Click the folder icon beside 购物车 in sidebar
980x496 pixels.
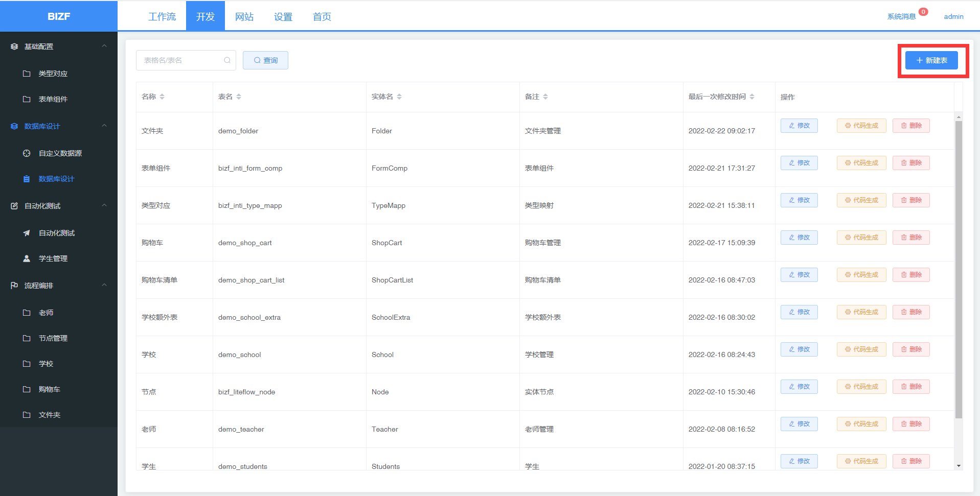[x=27, y=389]
